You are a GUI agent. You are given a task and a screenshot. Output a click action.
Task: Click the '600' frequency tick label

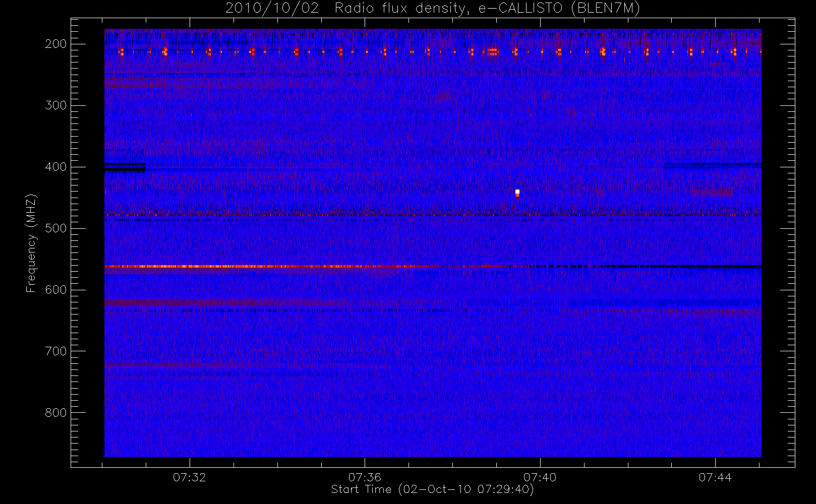click(56, 290)
